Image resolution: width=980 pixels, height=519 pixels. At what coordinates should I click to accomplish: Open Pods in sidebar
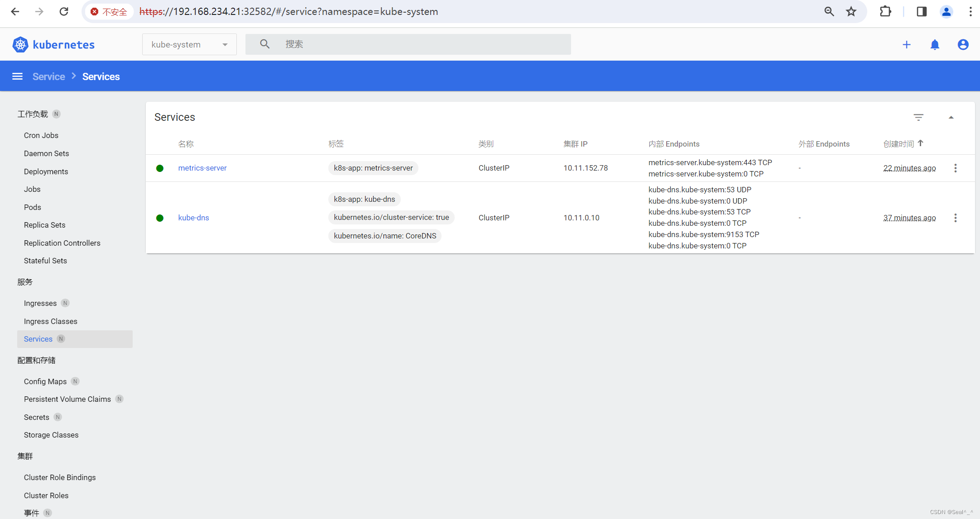[33, 207]
